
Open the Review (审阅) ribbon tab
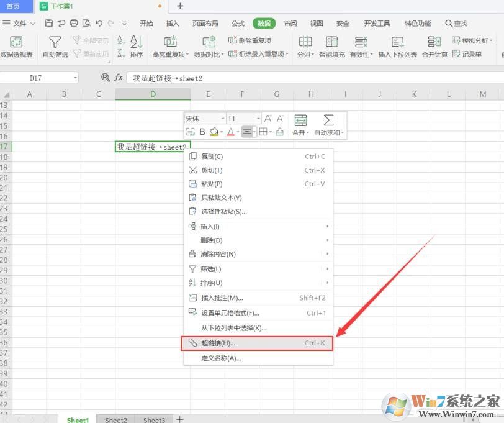(290, 24)
